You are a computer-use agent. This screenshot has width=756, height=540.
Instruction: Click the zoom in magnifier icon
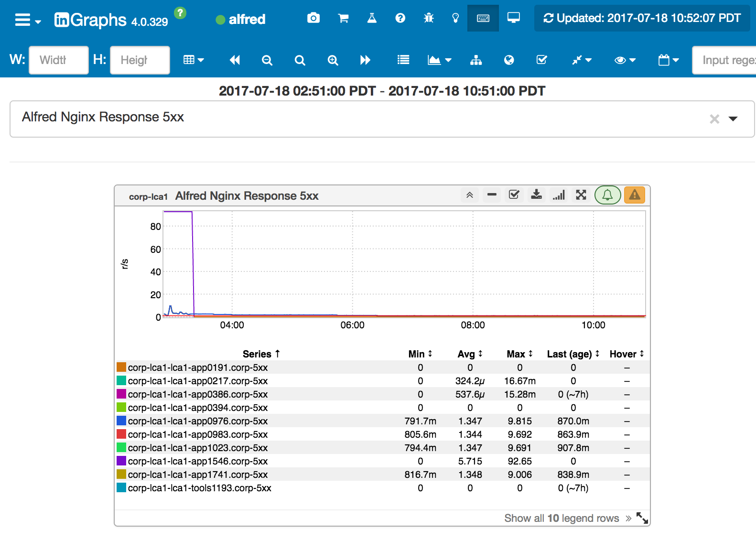pos(333,60)
